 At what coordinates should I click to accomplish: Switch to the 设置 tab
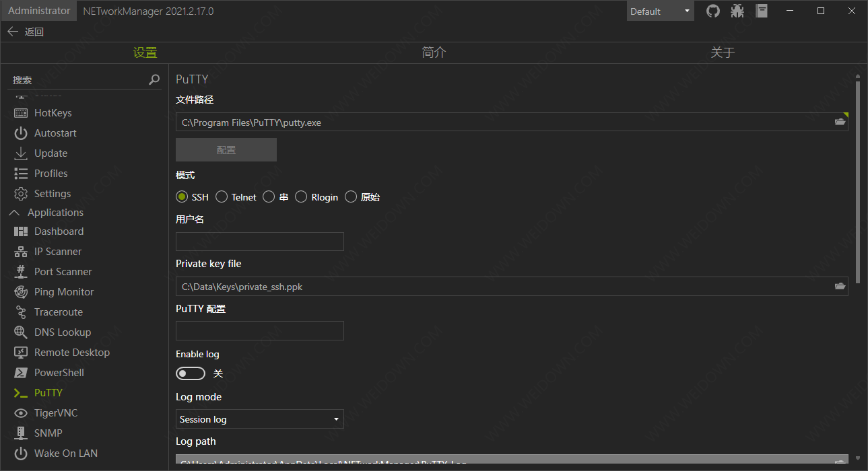point(145,52)
